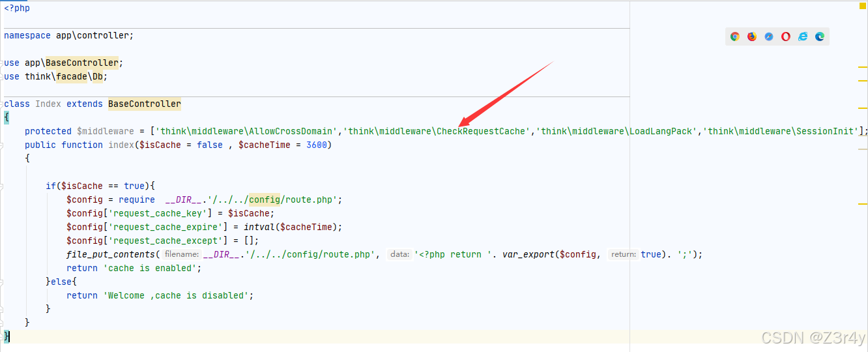Collapse the class Index fold marker
Image resolution: width=868 pixels, height=352 pixels.
coord(2,104)
